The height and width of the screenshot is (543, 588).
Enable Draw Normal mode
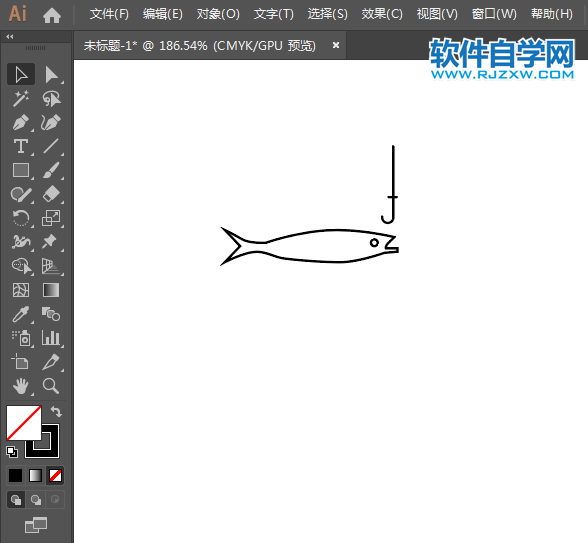click(x=16, y=500)
